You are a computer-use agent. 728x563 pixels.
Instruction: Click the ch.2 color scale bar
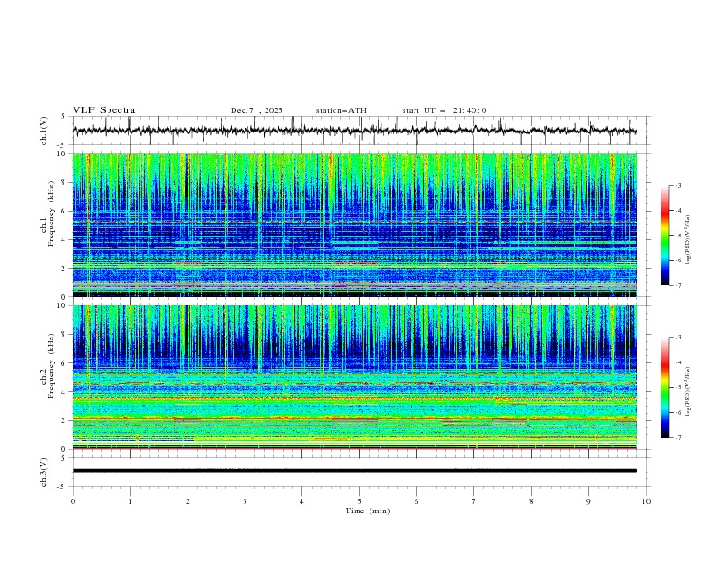tap(665, 387)
